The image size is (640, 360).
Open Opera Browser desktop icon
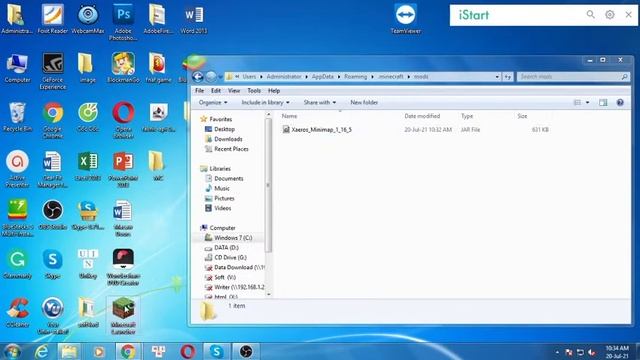coord(123,120)
